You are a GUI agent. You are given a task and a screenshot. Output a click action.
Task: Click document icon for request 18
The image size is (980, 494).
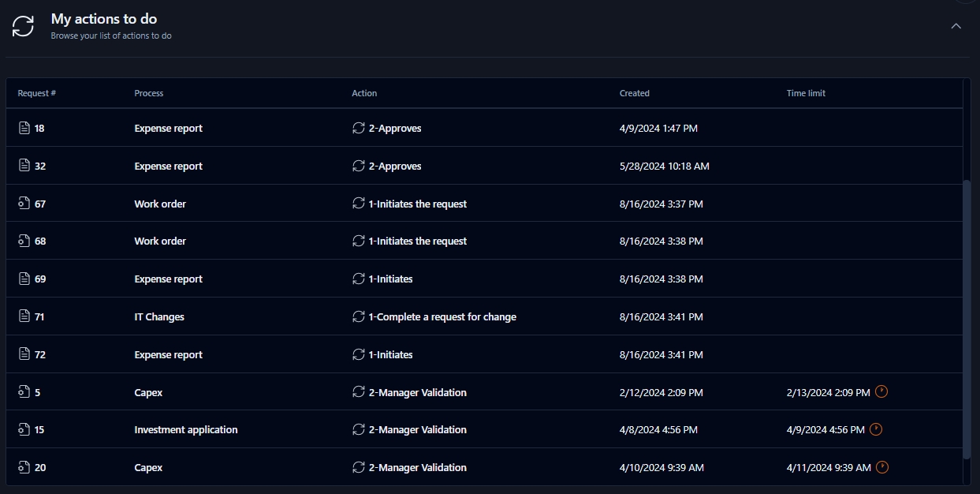24,128
